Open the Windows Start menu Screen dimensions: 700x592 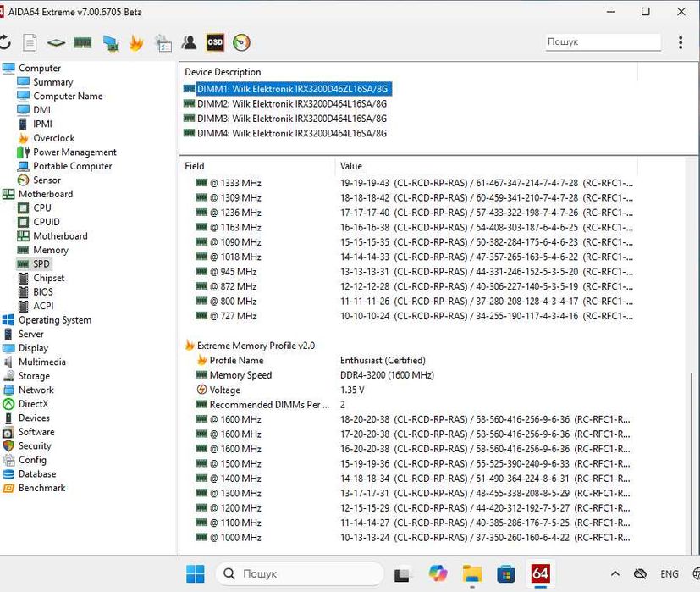click(195, 573)
